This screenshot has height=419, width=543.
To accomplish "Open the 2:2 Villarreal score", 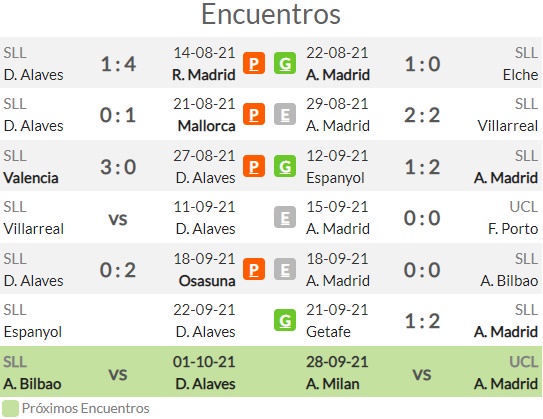I will 422,115.
